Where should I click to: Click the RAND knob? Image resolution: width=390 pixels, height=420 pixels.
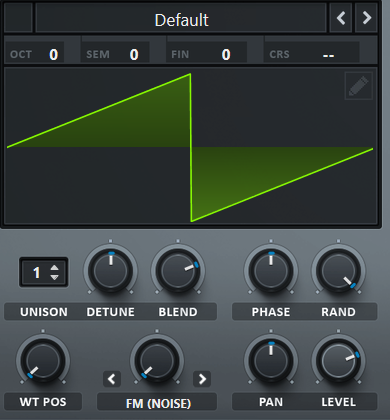click(x=338, y=271)
